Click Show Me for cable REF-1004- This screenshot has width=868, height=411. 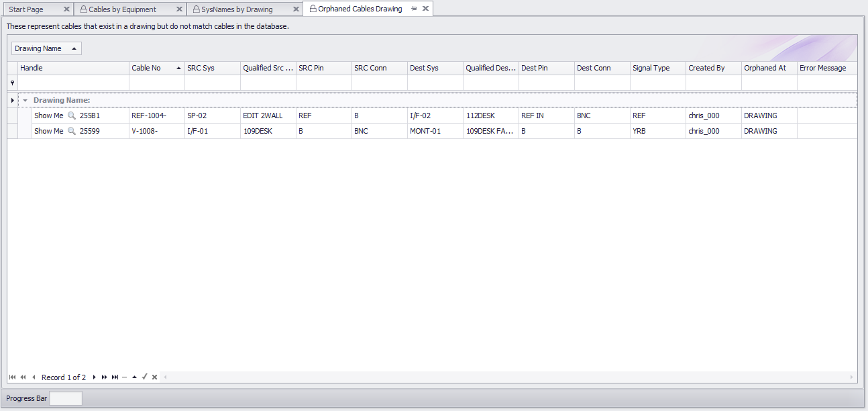[x=48, y=116]
